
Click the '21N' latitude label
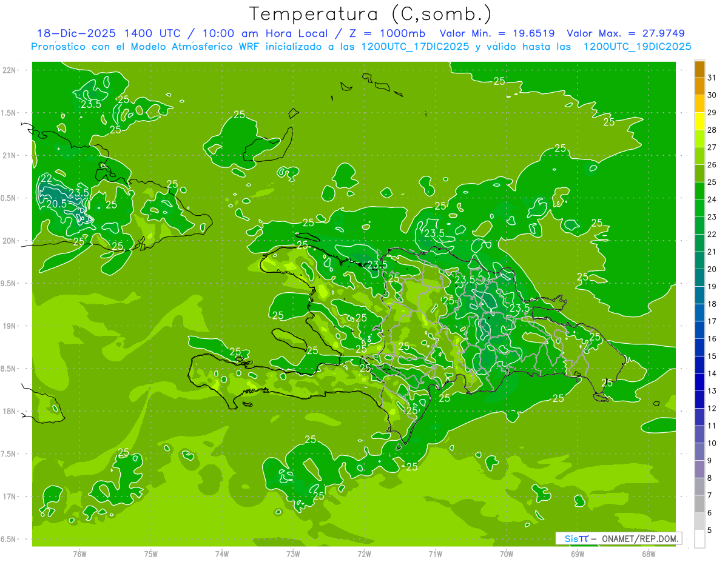(x=10, y=156)
